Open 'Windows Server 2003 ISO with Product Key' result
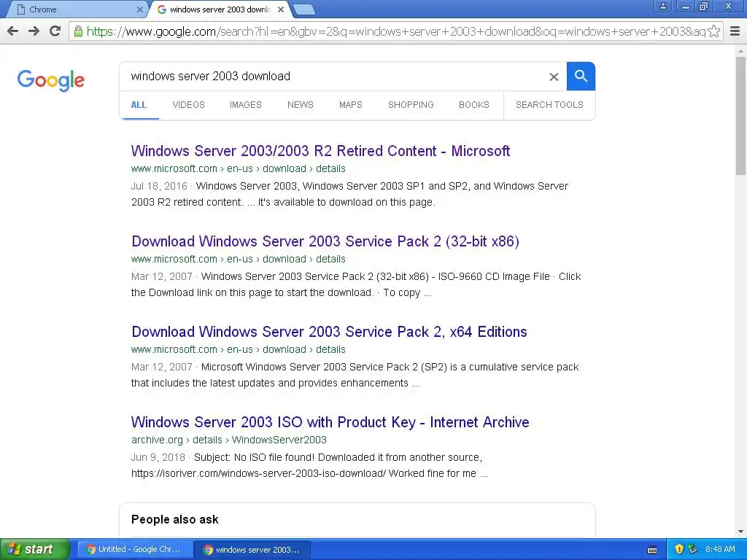747x560 pixels. (330, 422)
